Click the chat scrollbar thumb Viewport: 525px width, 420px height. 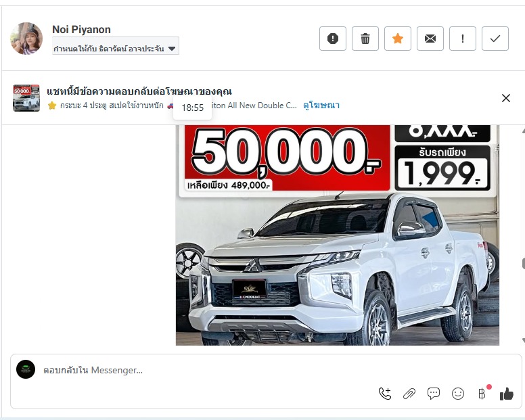(523, 263)
